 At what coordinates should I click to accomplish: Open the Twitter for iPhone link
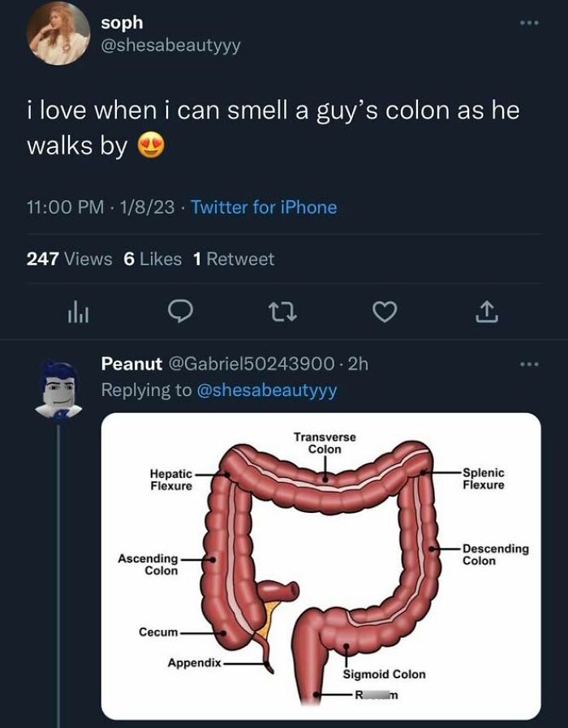click(264, 207)
